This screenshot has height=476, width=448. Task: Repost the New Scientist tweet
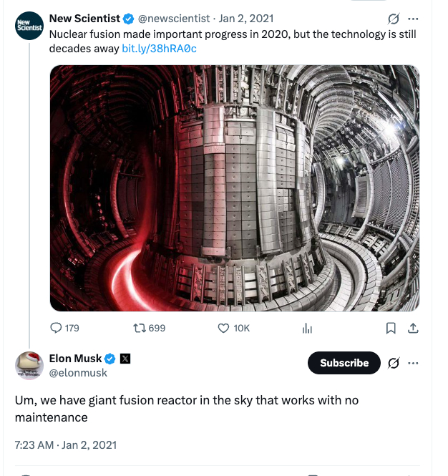coord(140,328)
